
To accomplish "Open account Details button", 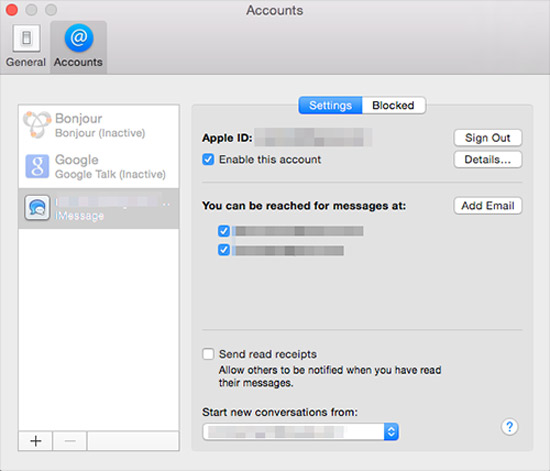I will coord(488,160).
